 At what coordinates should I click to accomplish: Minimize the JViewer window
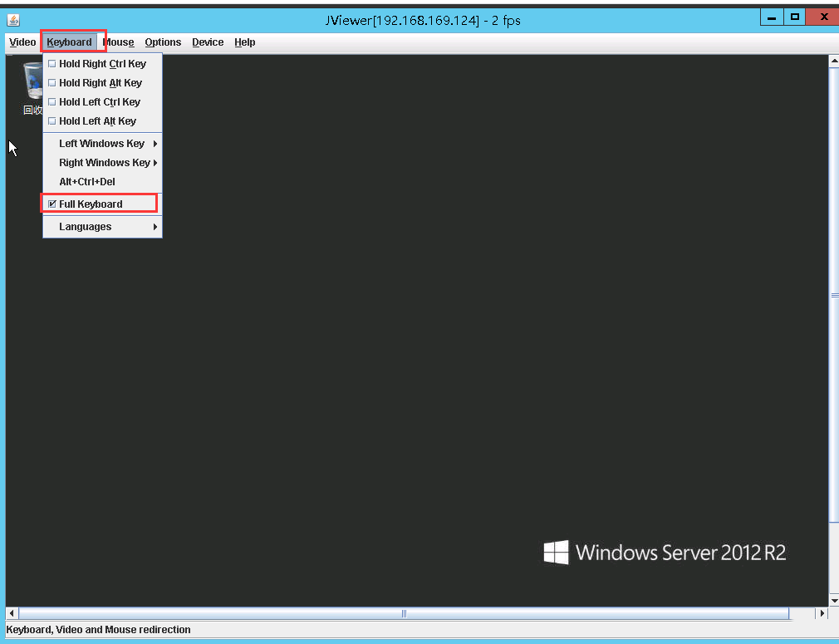pyautogui.click(x=772, y=17)
